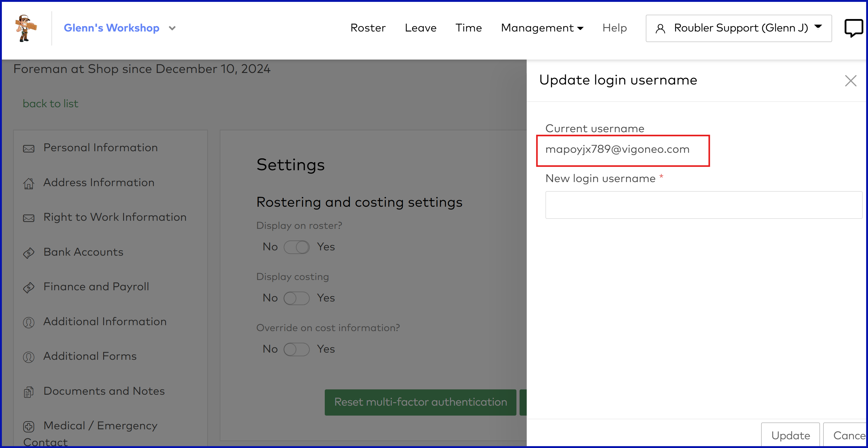868x448 pixels.
Task: Click the back to list link
Action: click(x=50, y=104)
